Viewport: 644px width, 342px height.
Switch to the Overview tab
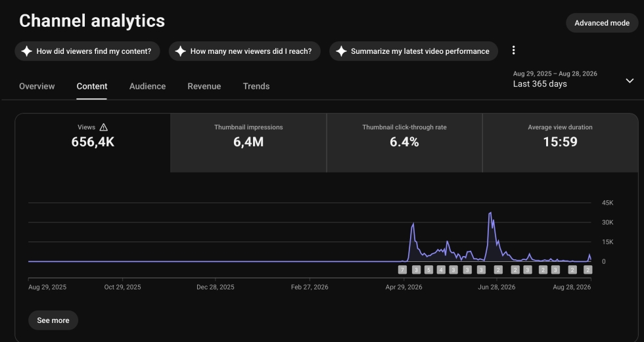tap(37, 87)
